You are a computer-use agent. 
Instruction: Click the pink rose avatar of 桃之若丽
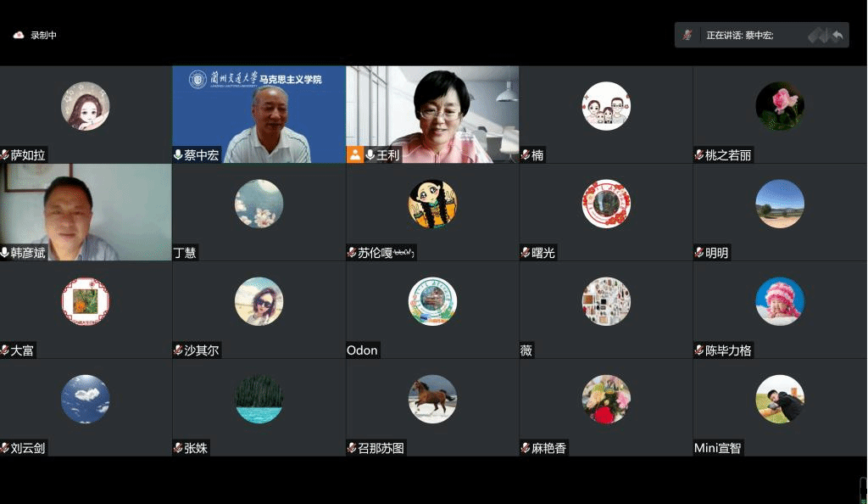[779, 106]
